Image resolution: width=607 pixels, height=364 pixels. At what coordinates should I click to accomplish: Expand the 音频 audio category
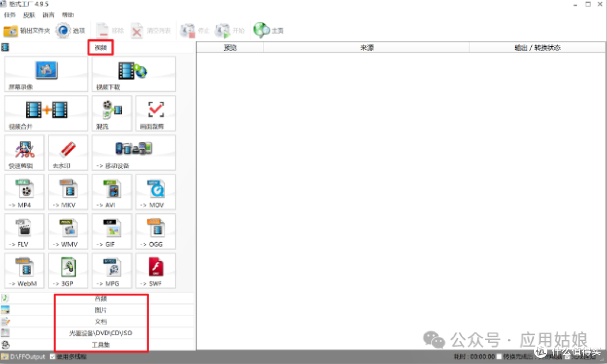pyautogui.click(x=97, y=298)
